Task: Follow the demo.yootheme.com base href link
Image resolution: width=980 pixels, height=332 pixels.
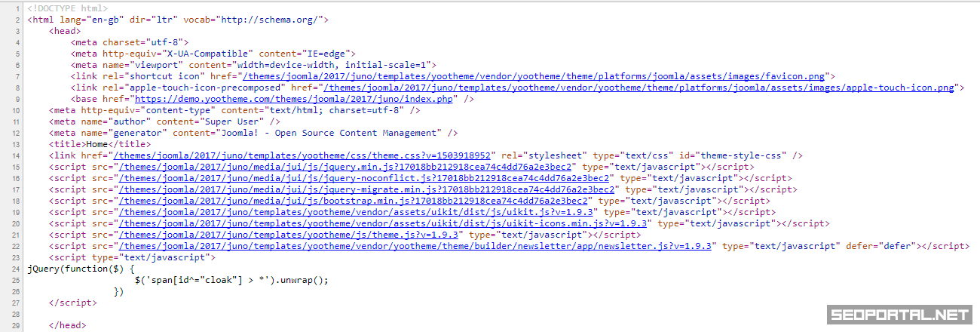Action: [293, 99]
